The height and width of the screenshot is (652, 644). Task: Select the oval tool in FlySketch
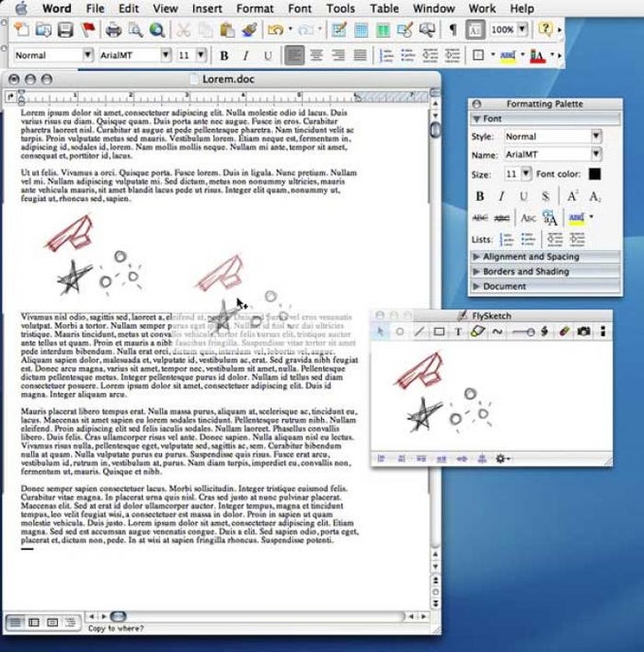tap(400, 332)
